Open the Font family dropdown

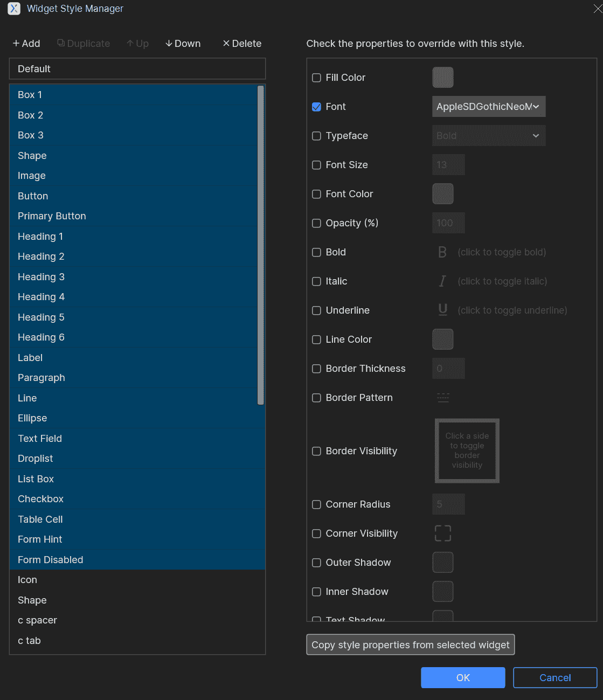coord(489,107)
